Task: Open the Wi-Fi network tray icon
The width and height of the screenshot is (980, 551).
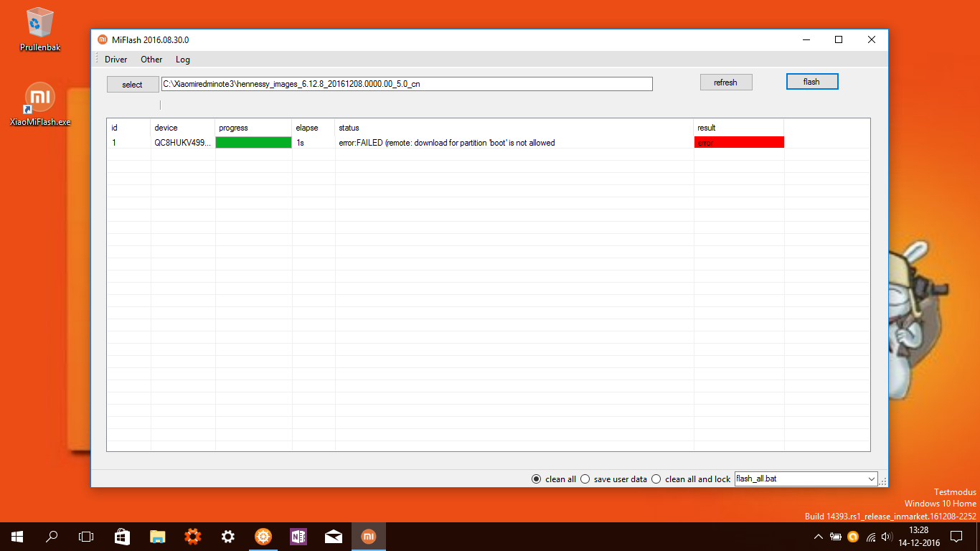Action: click(x=870, y=537)
